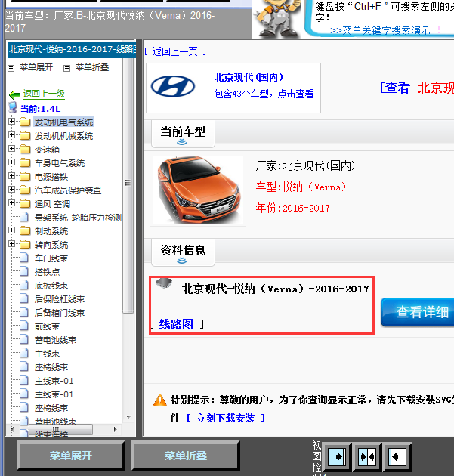This screenshot has width=454, height=476.
Task: Click the warning triangle icon
Action: pyautogui.click(x=160, y=400)
